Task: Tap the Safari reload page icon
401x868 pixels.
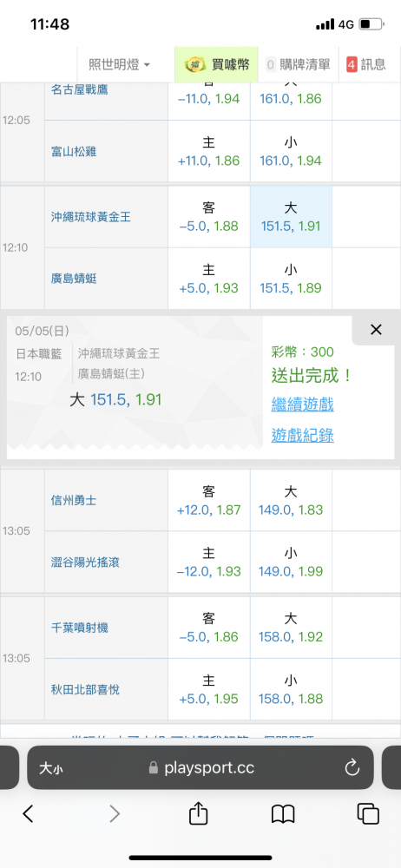Action: pos(352,767)
